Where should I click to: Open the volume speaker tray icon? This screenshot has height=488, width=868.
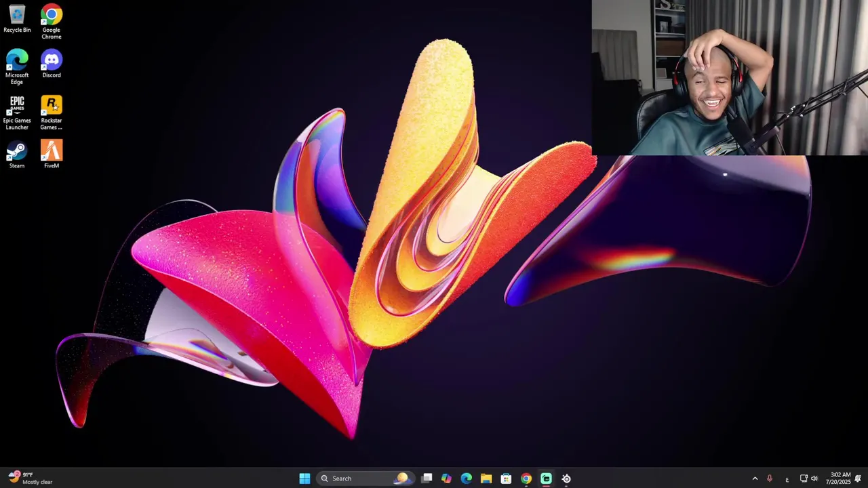tap(814, 479)
